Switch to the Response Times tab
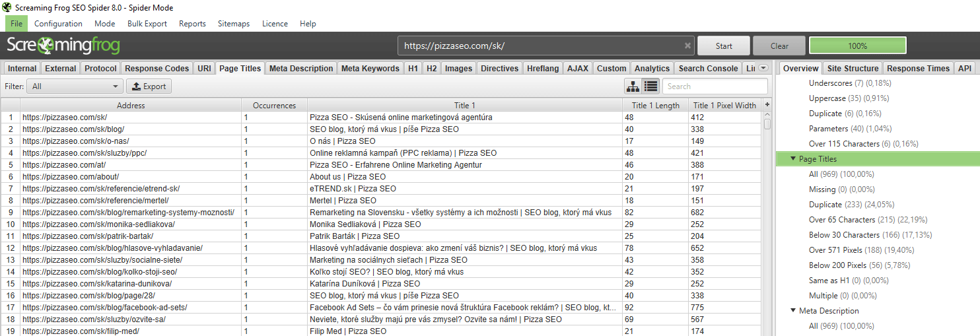Image resolution: width=980 pixels, height=336 pixels. pyautogui.click(x=918, y=68)
